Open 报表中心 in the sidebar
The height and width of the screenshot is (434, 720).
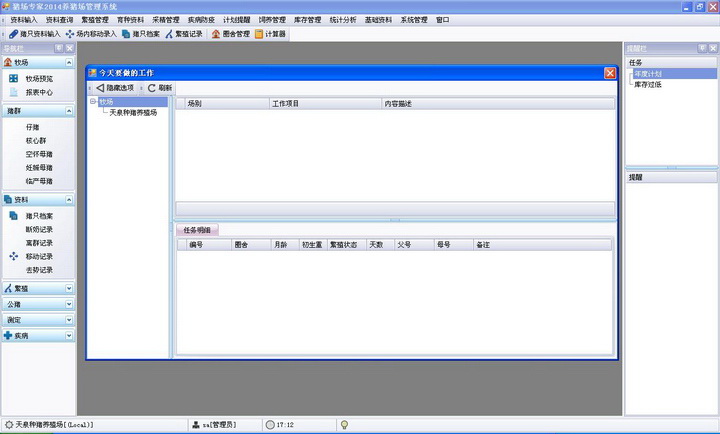[x=40, y=93]
